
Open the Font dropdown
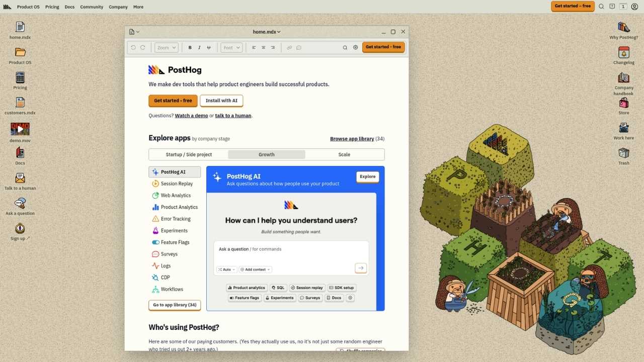coord(231,47)
